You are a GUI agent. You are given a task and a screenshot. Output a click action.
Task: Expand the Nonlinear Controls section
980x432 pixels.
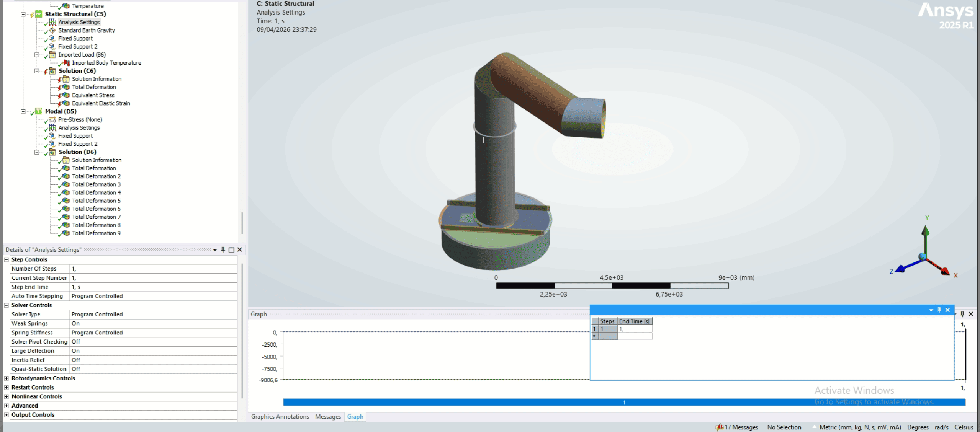(6, 396)
